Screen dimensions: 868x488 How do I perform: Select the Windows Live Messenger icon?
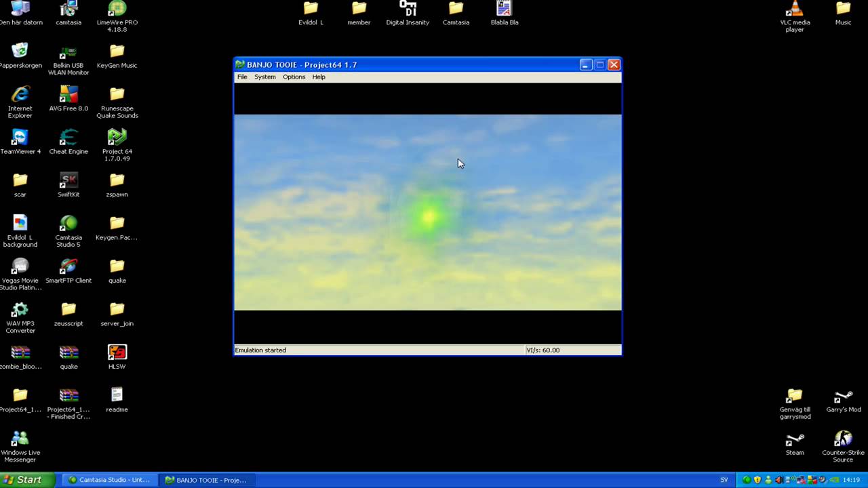[x=20, y=446]
